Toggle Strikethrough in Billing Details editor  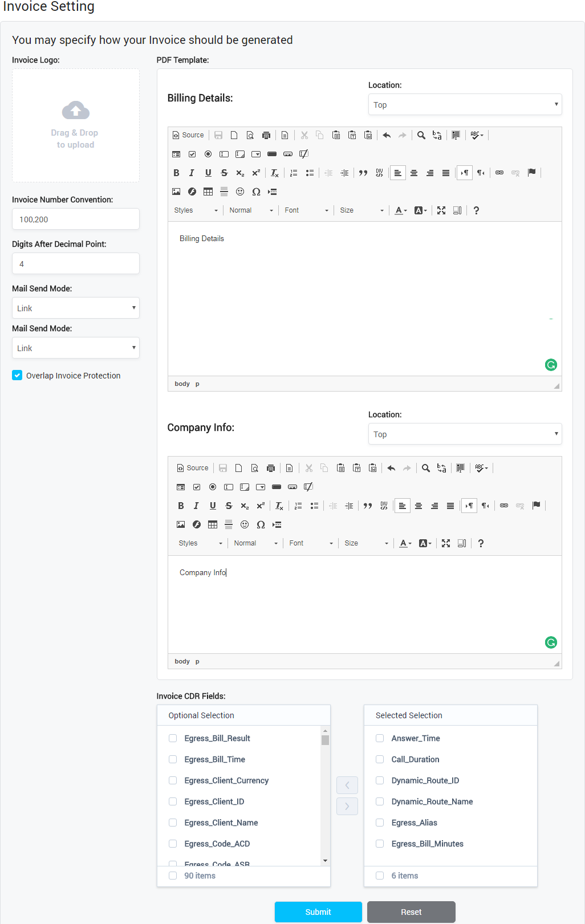pyautogui.click(x=224, y=173)
